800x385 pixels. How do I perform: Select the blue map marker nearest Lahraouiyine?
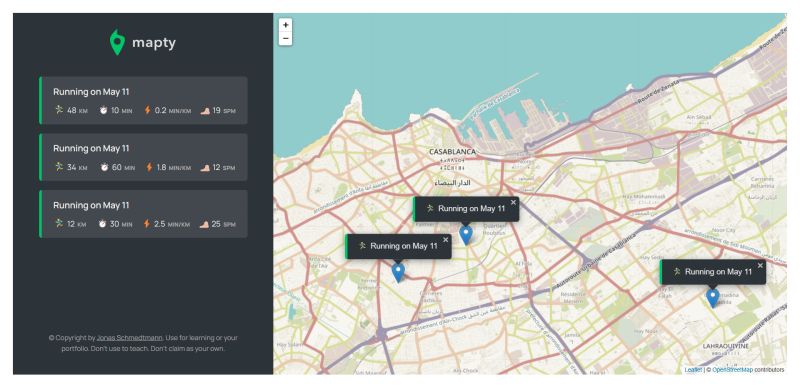click(713, 298)
